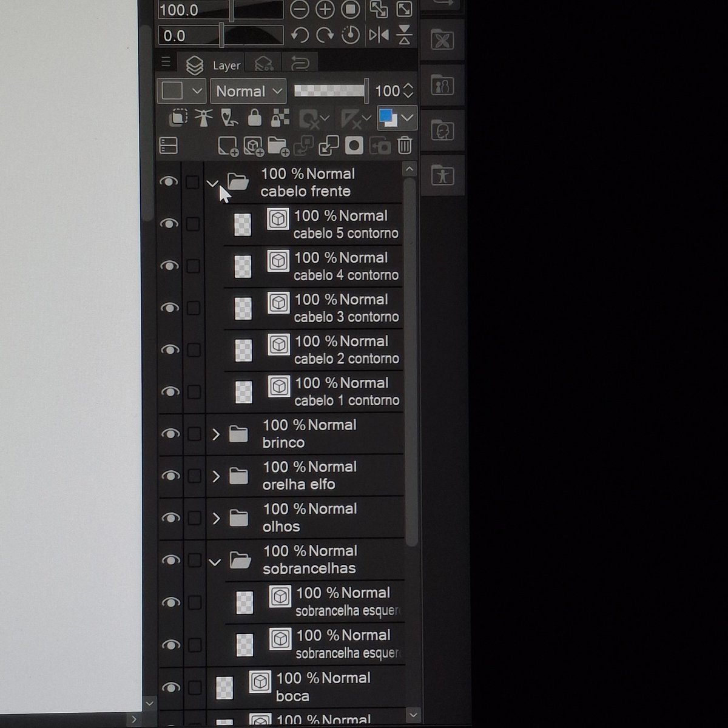Click the cabelo 5 contorno layer thumbnail
Screen dimensions: 728x728
click(x=242, y=224)
